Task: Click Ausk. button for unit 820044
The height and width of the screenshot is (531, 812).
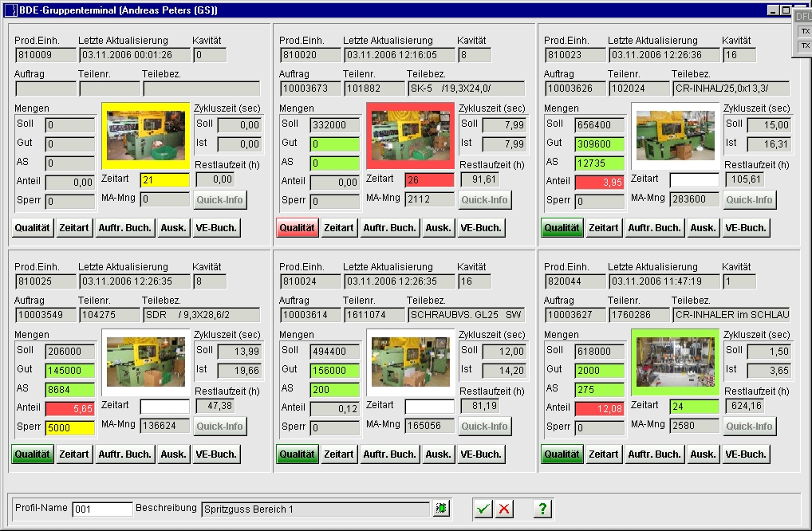Action: tap(703, 454)
